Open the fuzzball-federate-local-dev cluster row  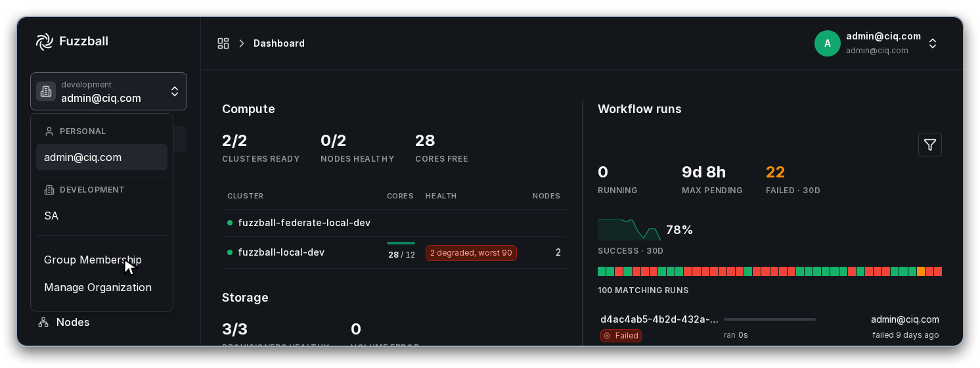tap(394, 223)
